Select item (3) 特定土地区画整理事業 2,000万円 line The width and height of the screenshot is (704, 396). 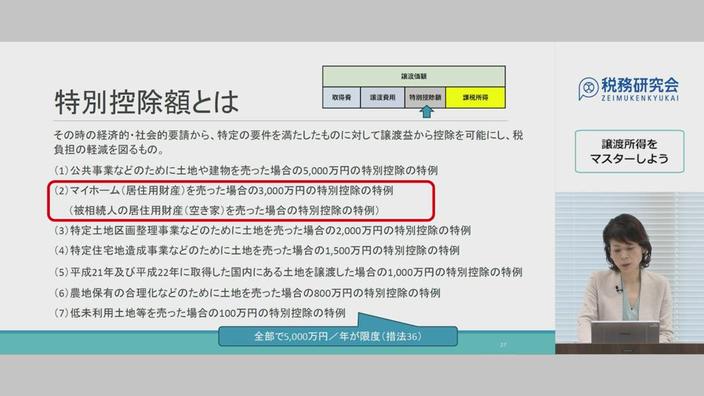(x=262, y=230)
